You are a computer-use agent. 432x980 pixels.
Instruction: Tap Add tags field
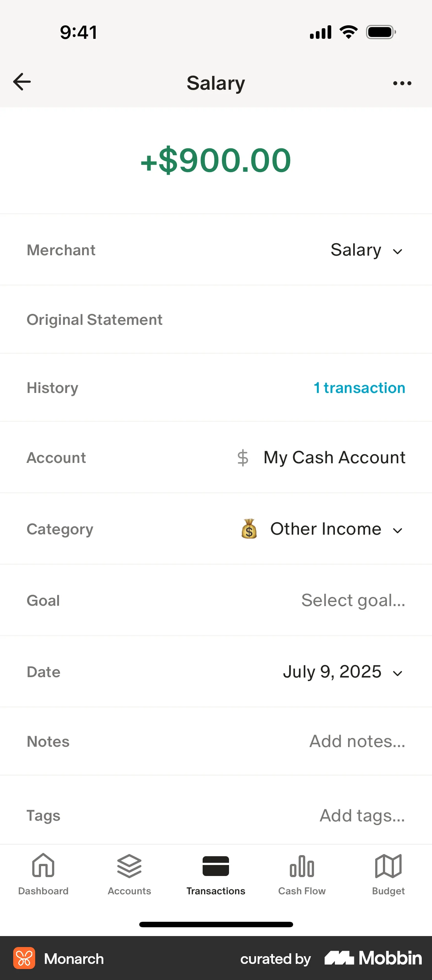(x=362, y=815)
